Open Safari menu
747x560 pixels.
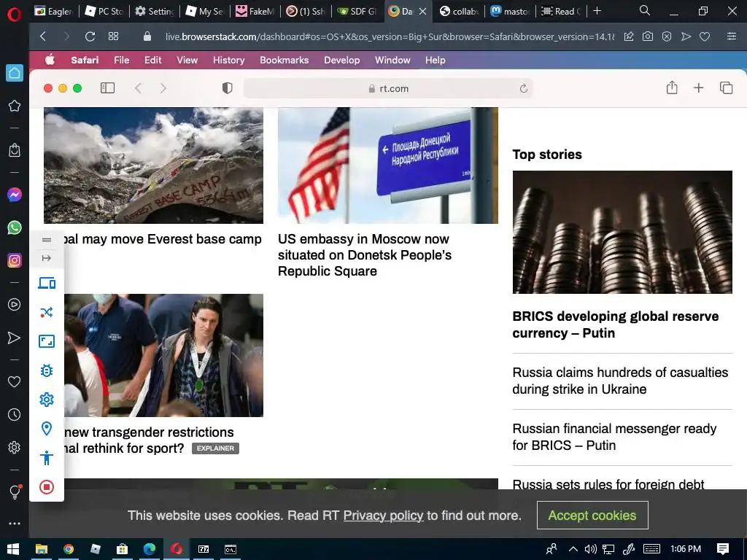pos(85,60)
